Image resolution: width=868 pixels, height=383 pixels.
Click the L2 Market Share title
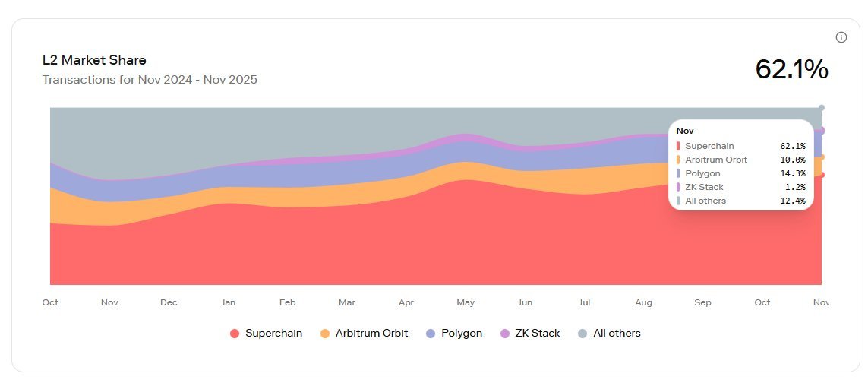(94, 60)
